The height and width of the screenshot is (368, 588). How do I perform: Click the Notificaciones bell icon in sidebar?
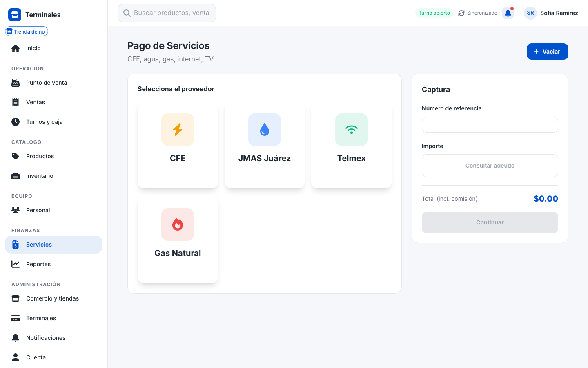click(16, 338)
